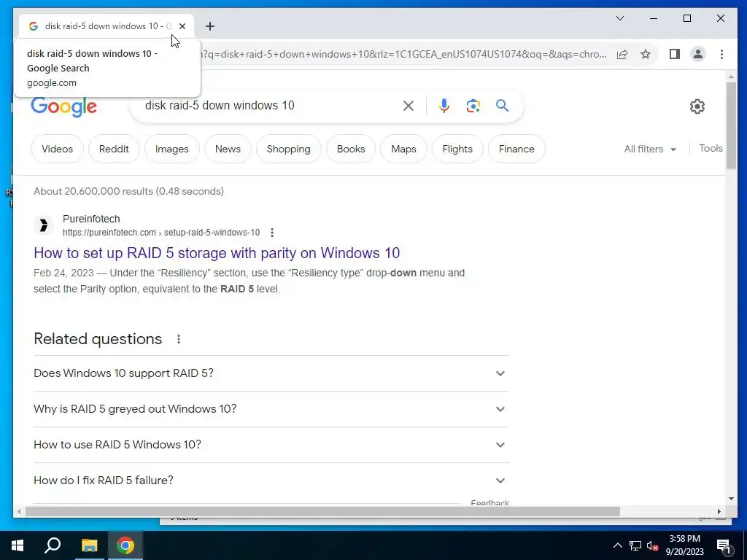Click Chrome taskbar icon
Viewport: 747px width, 560px height.
125,545
